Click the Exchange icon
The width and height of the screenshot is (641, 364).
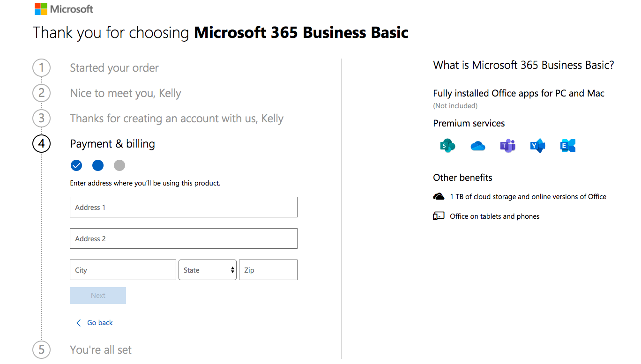(567, 146)
